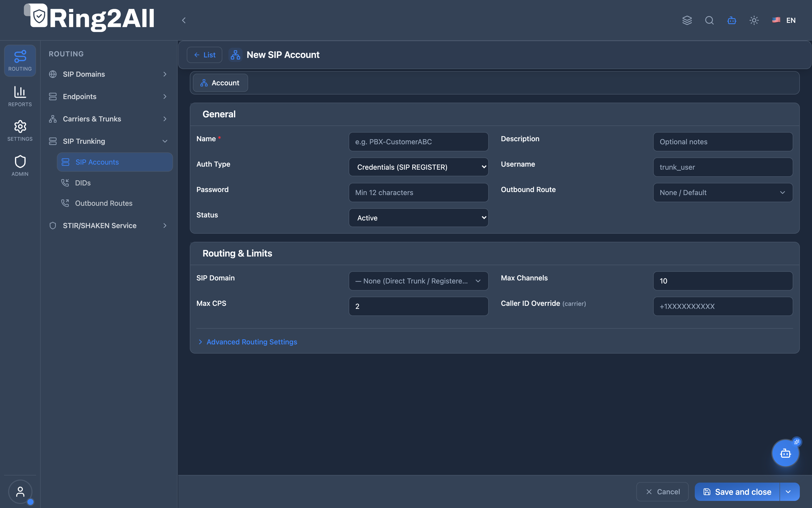The width and height of the screenshot is (812, 508).
Task: Select the Account tab
Action: (220, 83)
